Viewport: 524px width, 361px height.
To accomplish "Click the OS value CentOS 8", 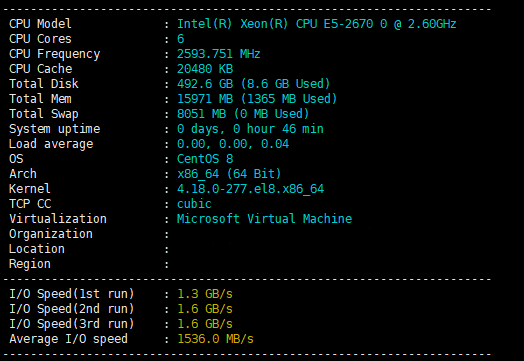I will [x=205, y=159].
